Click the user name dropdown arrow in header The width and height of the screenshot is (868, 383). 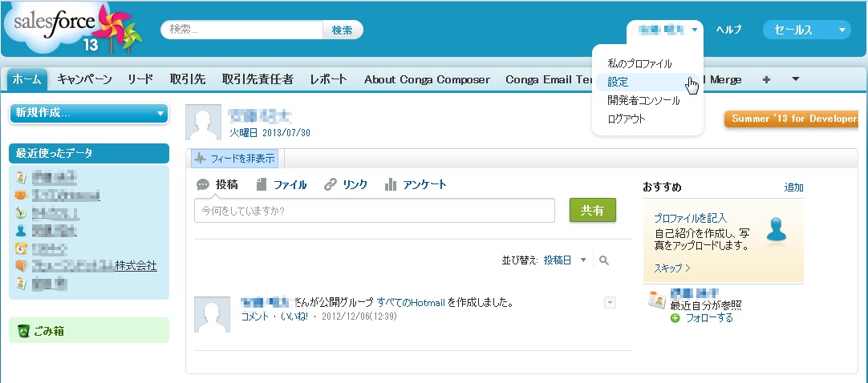(695, 30)
